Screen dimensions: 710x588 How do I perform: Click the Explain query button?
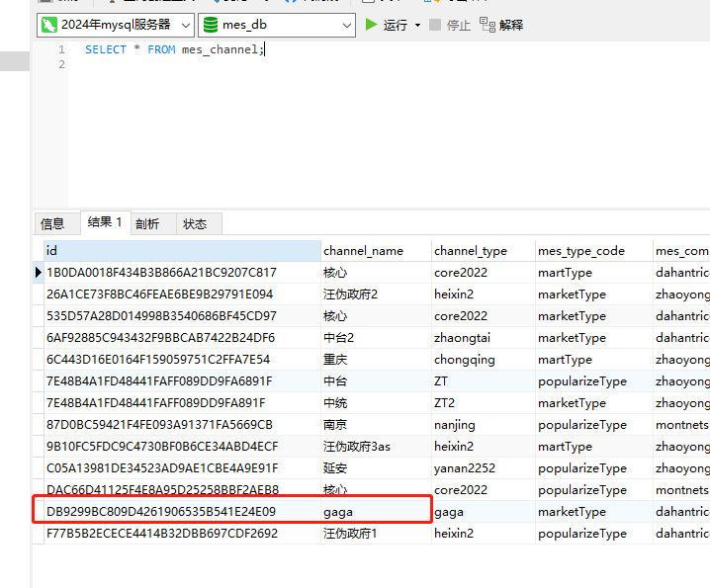pos(501,25)
